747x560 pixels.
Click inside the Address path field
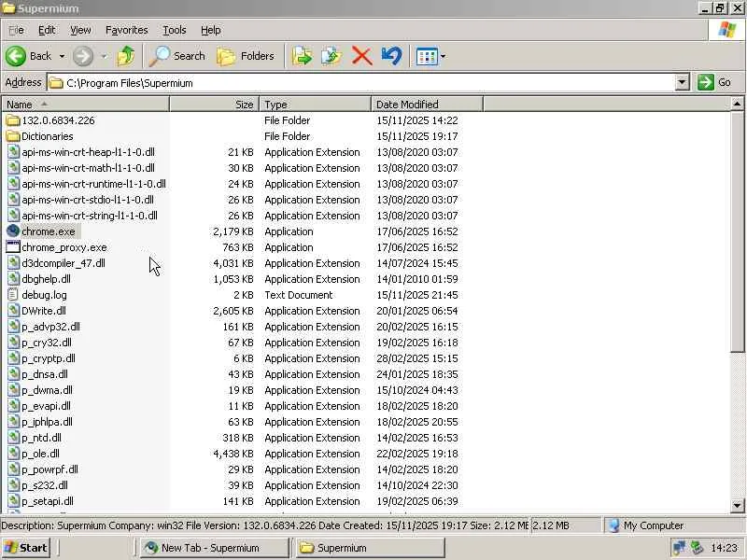pos(361,83)
